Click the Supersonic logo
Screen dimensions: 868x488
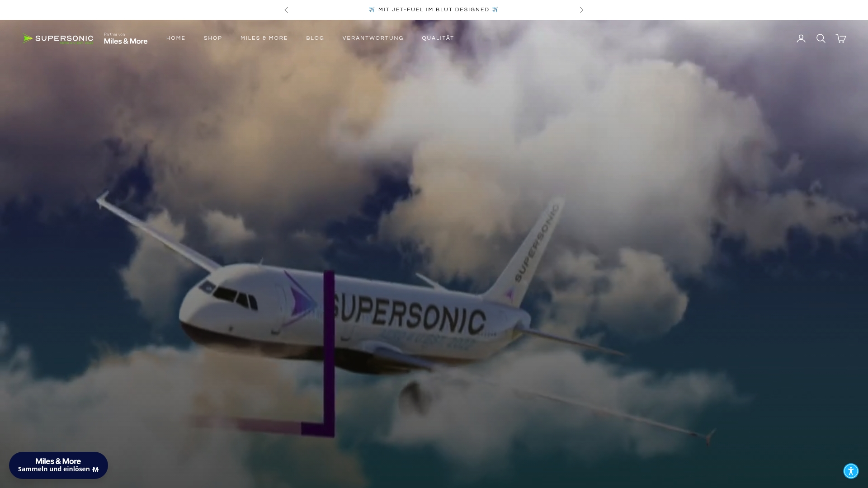coord(58,38)
